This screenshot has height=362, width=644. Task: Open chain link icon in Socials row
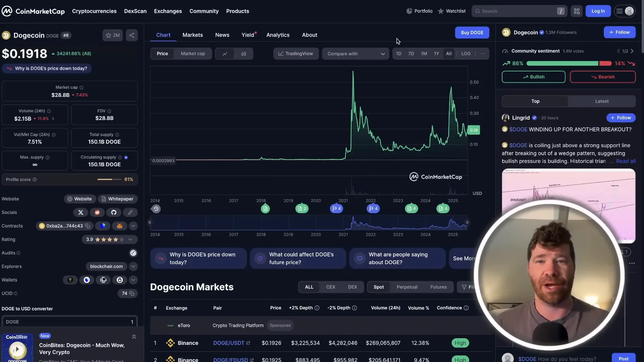pyautogui.click(x=130, y=213)
